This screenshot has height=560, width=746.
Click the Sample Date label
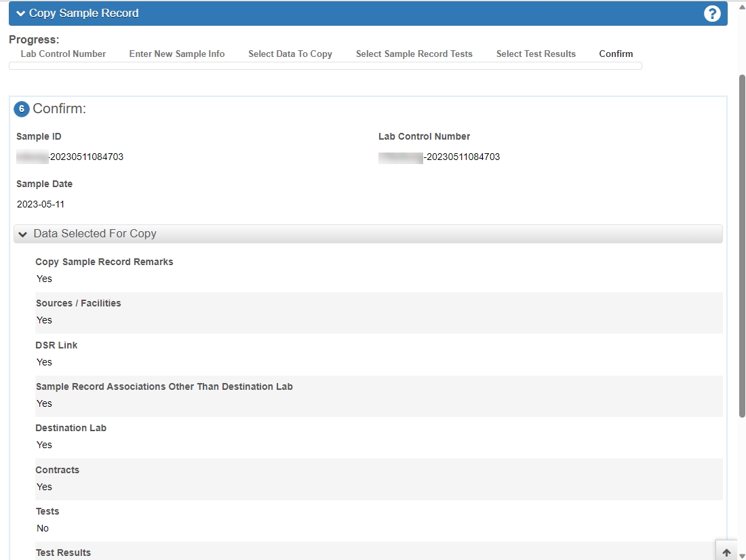(x=44, y=184)
